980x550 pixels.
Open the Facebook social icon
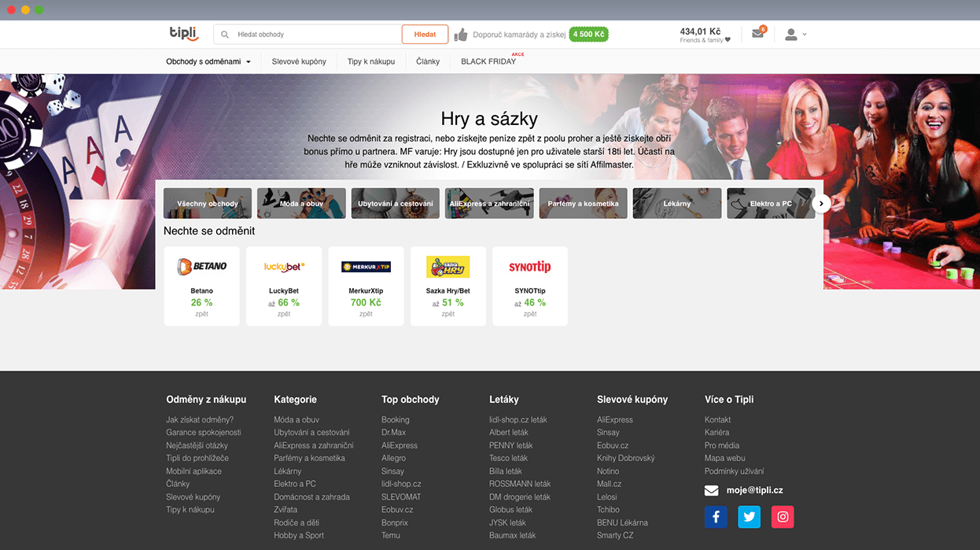(x=716, y=517)
